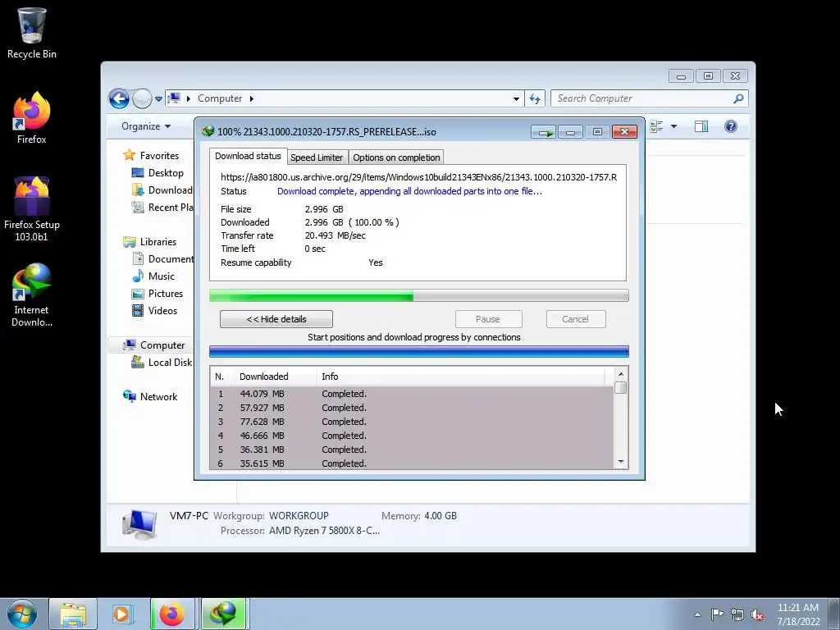This screenshot has height=630, width=840.
Task: Click the Info column header
Action: [x=461, y=377]
